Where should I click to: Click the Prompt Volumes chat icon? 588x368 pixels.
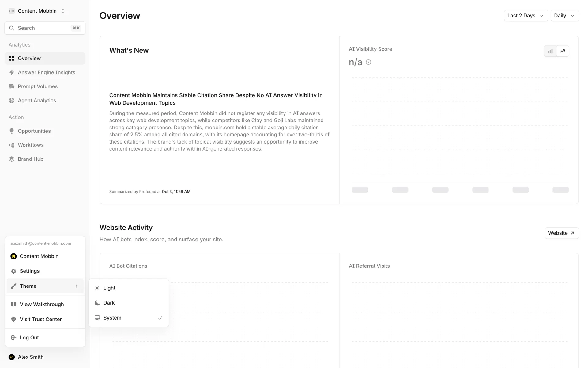[x=12, y=86]
